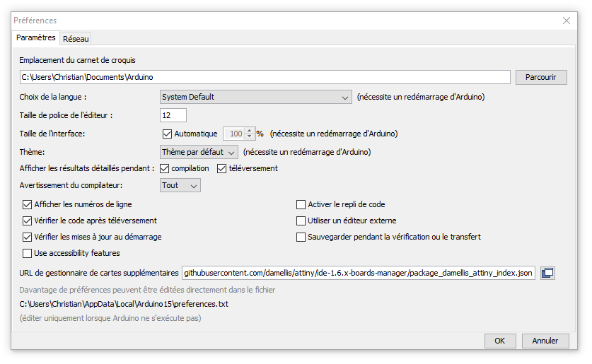Click Annuler to cancel changes
Viewport: 592px width, 364px height.
tap(545, 341)
